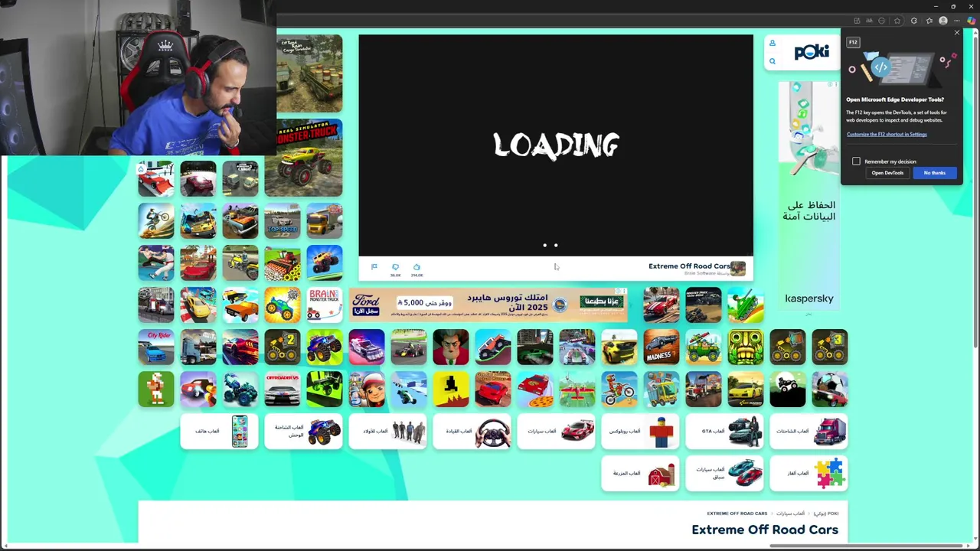The width and height of the screenshot is (980, 551).
Task: Click the Open DevTools button
Action: tap(887, 173)
